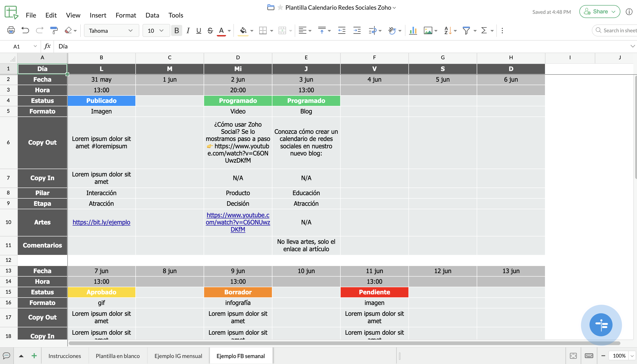637x364 pixels.
Task: Click the Filter funnel icon
Action: click(466, 30)
